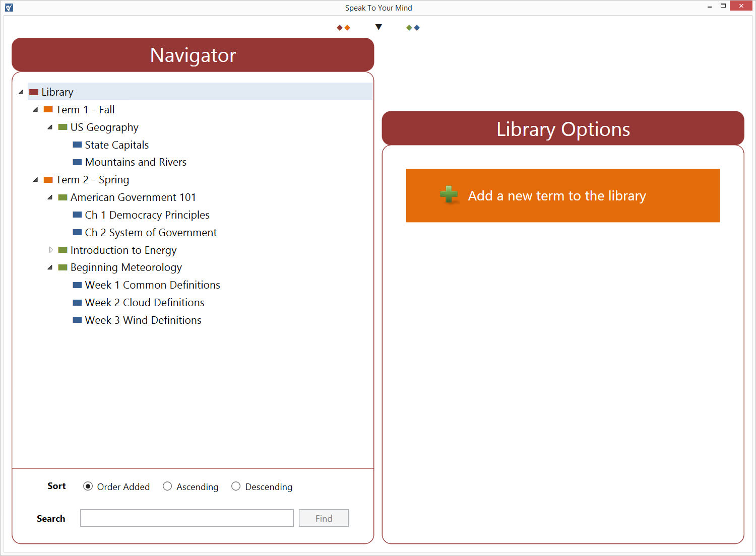The image size is (756, 556).
Task: Open the Week 1 Common Definitions label
Action: point(153,285)
